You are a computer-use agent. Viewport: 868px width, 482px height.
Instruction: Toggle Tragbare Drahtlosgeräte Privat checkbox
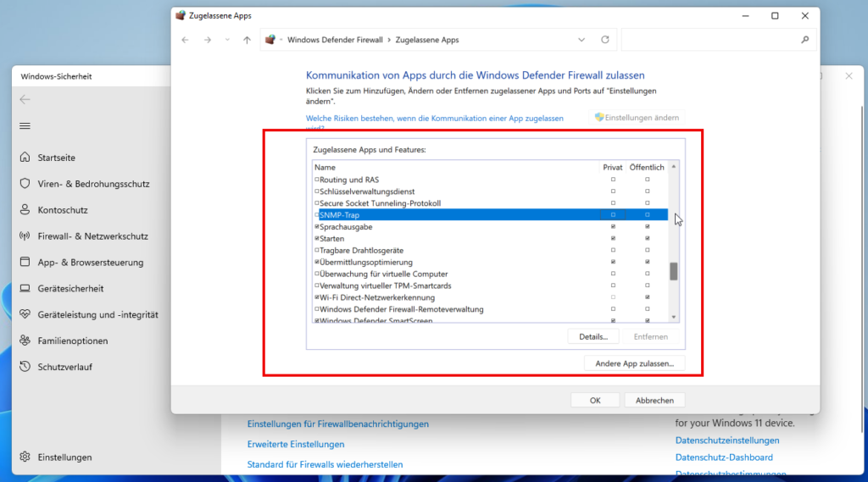613,250
